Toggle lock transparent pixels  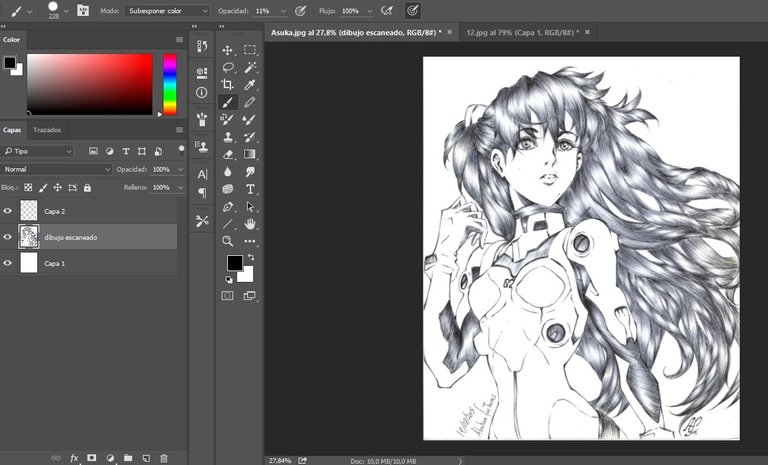pyautogui.click(x=28, y=188)
